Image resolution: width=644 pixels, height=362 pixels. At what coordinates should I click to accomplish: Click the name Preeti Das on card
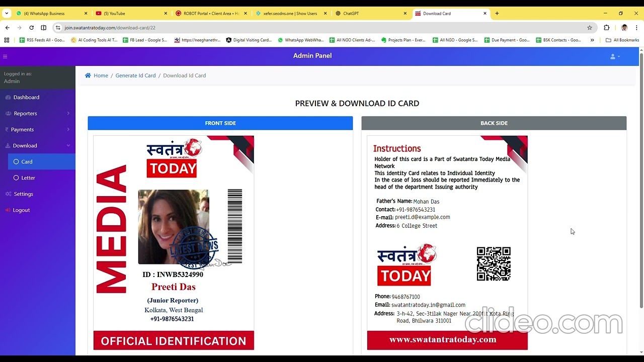[174, 287]
